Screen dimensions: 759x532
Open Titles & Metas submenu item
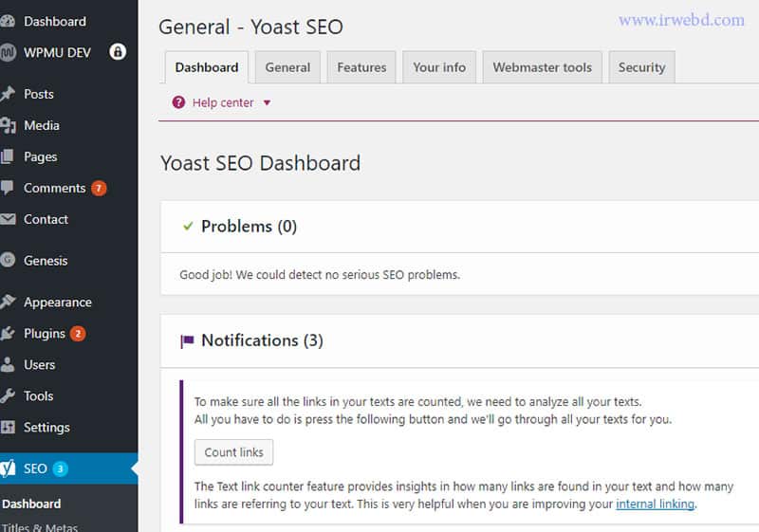40,527
